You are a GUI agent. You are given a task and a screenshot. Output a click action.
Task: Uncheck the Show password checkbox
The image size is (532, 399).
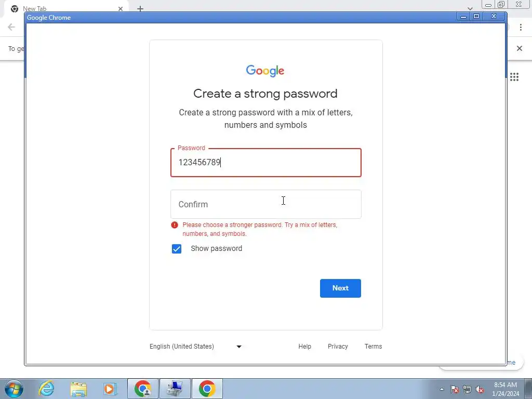(x=177, y=249)
